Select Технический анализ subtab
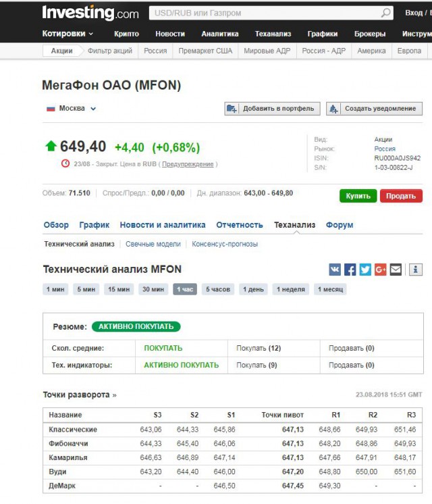The height and width of the screenshot is (504, 432). pyautogui.click(x=80, y=244)
